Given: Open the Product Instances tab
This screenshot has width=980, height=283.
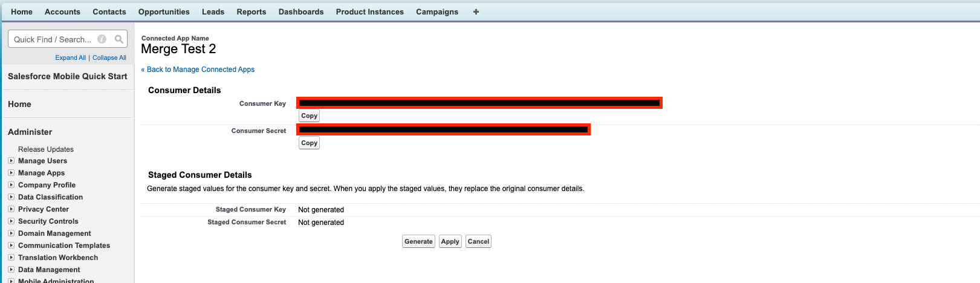Looking at the screenshot, I should click(370, 11).
